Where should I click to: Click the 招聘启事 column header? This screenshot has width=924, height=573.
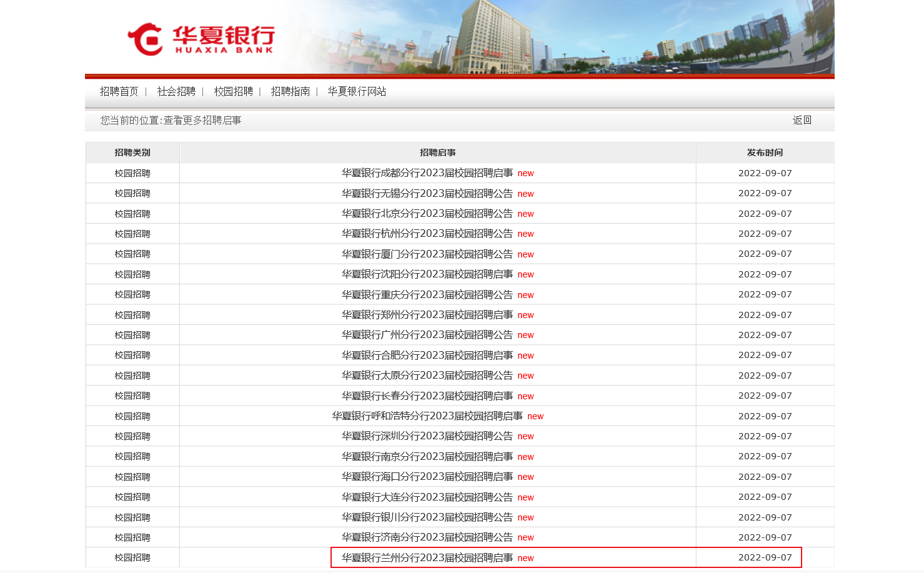(437, 152)
